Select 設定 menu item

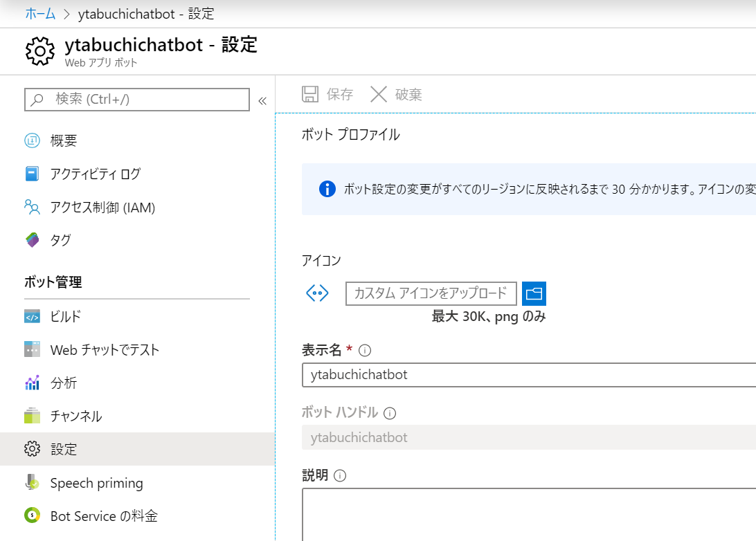click(x=137, y=449)
